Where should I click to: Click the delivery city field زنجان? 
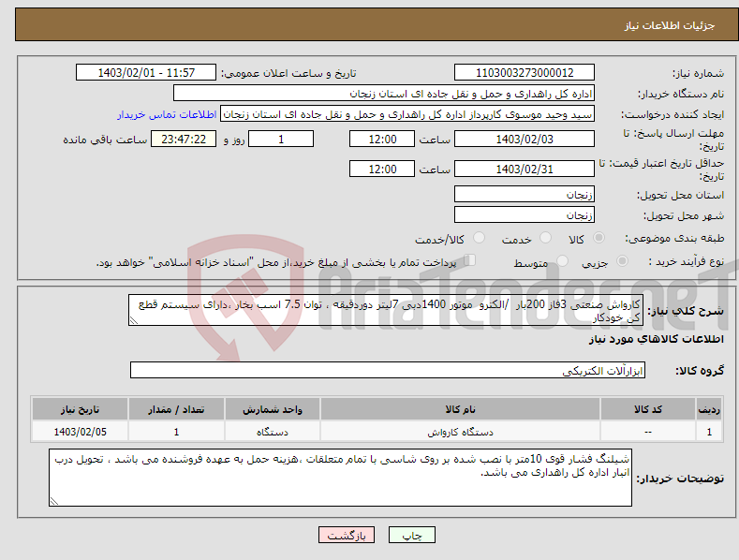pos(525,215)
